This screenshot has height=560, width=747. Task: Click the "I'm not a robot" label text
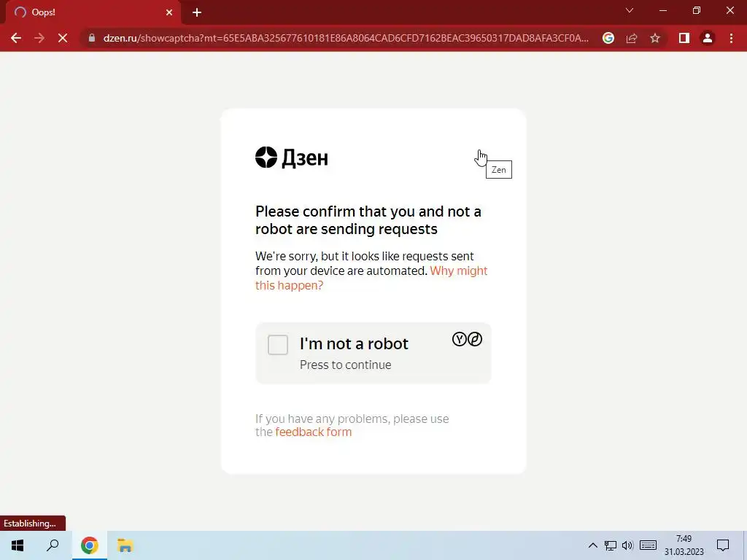click(x=354, y=344)
